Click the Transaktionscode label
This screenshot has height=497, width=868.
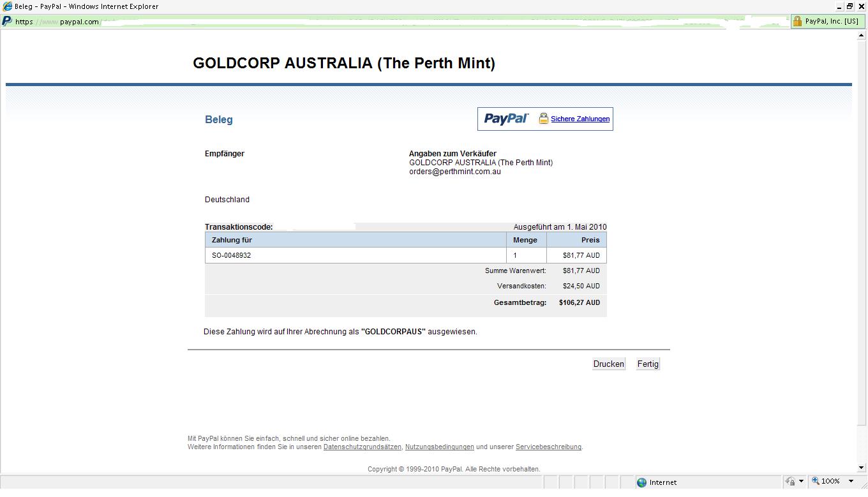coord(239,227)
